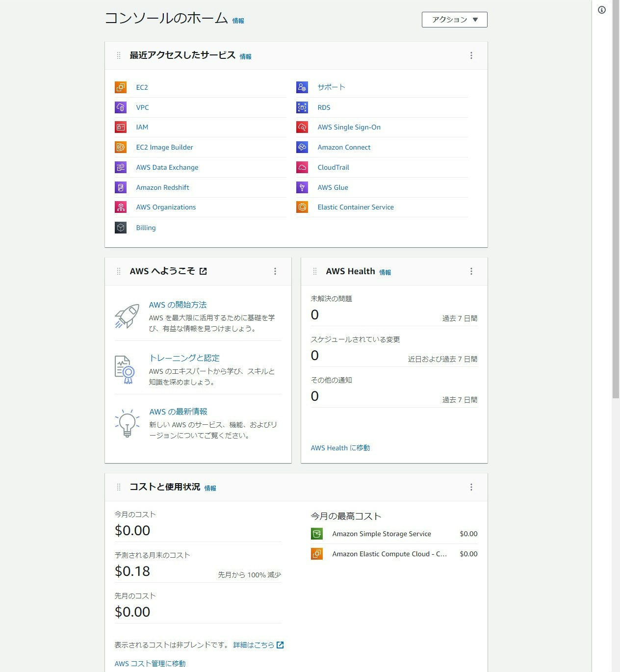This screenshot has height=672, width=620.
Task: Open the AWS Single Sign-On link
Action: (x=349, y=127)
